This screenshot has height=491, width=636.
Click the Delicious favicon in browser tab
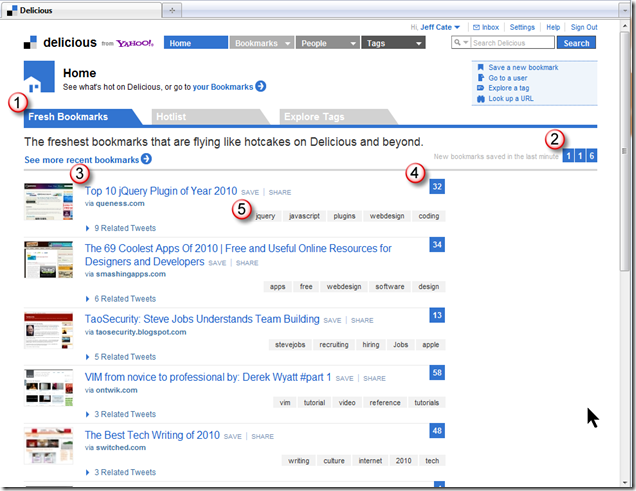pos(12,11)
